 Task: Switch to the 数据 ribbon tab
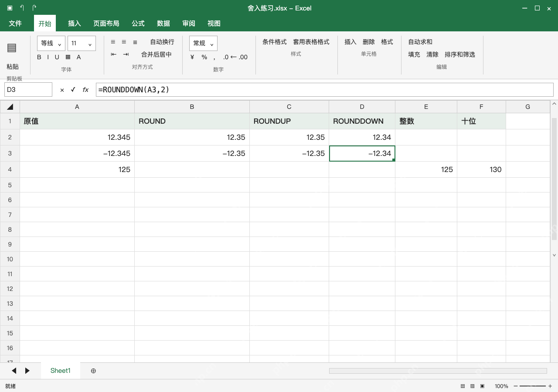[x=163, y=24]
